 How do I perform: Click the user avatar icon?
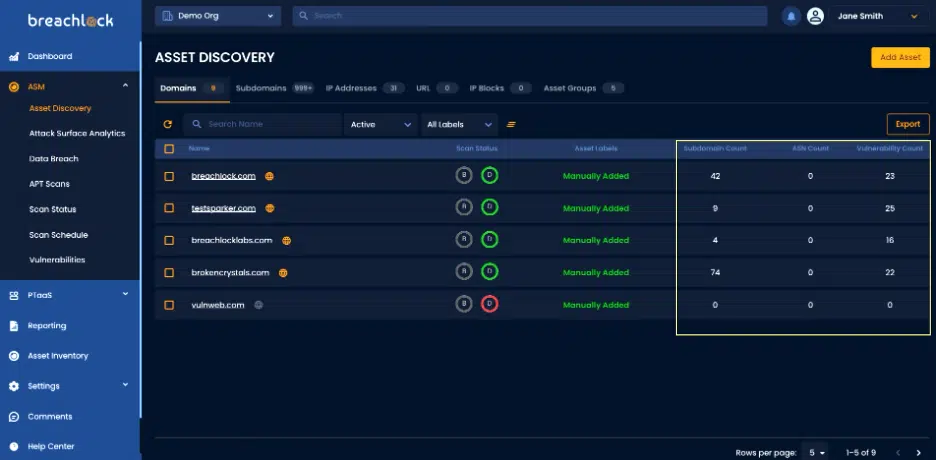(815, 16)
